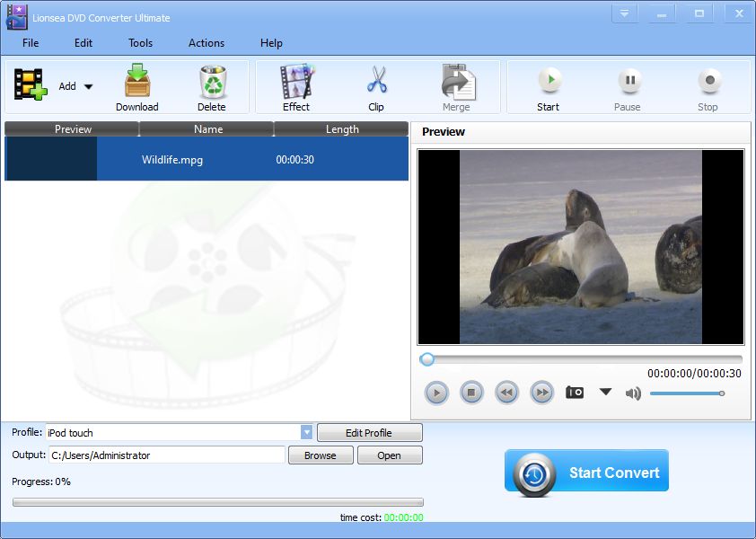Image resolution: width=756 pixels, height=539 pixels.
Task: Click the Progress: 0% label
Action: tap(41, 482)
